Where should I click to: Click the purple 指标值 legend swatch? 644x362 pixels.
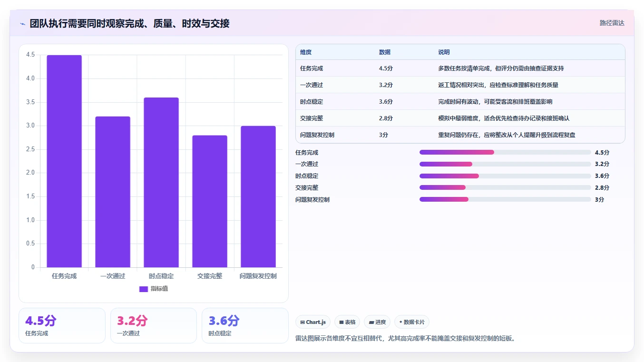click(144, 289)
